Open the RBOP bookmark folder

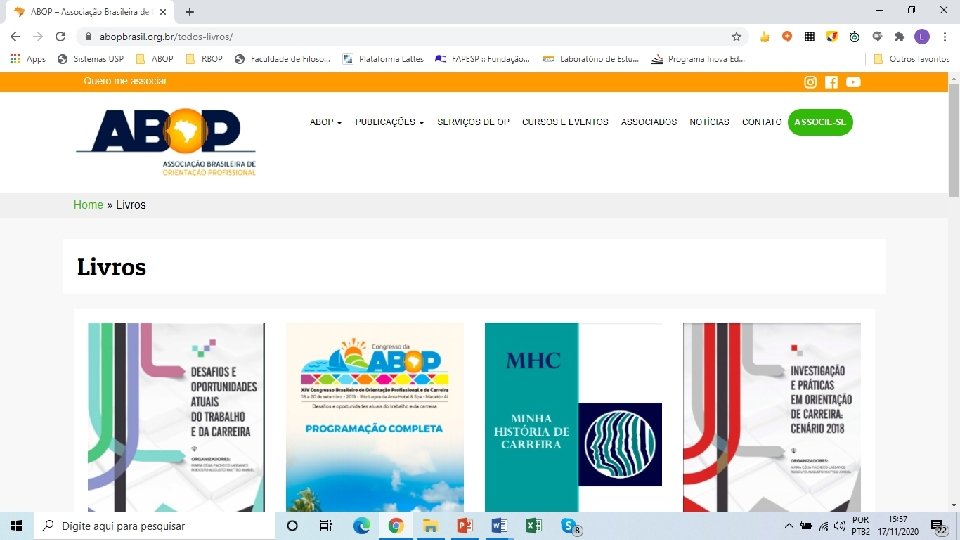point(204,59)
